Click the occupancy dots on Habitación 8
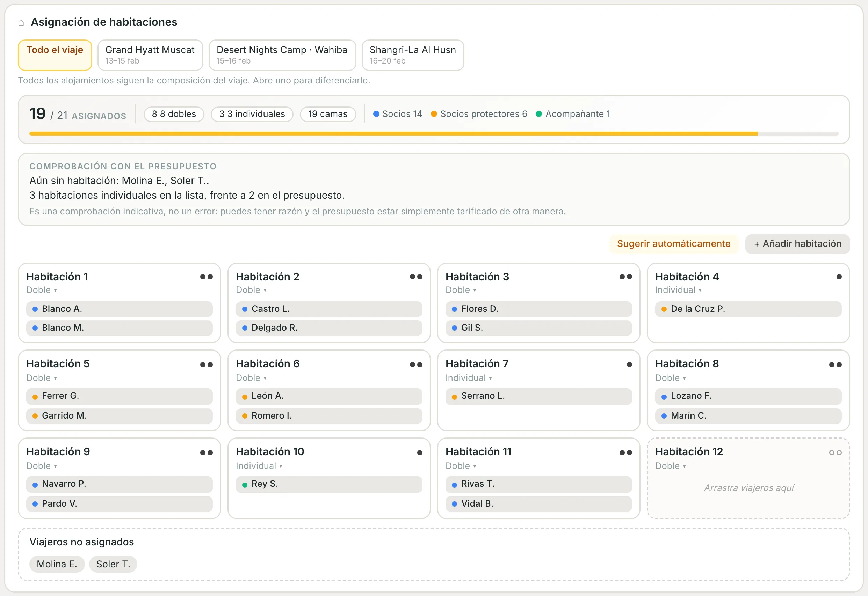The width and height of the screenshot is (868, 596). 835,365
